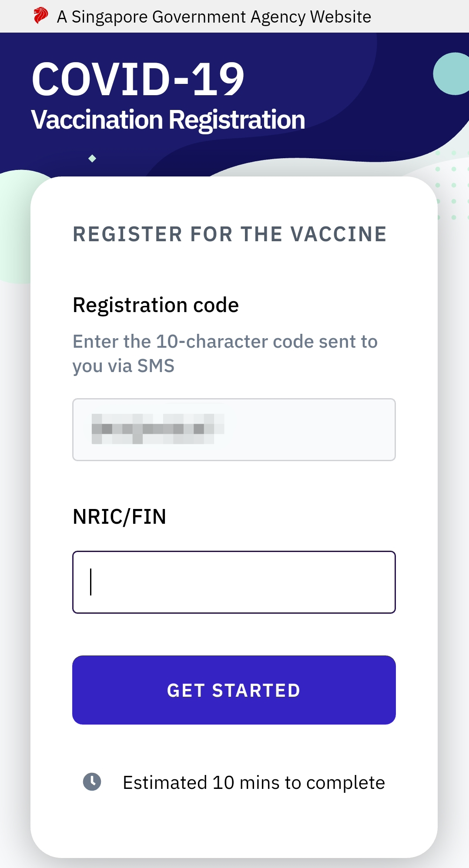Click the clock icon beside estimated time
The image size is (469, 868).
point(92,782)
